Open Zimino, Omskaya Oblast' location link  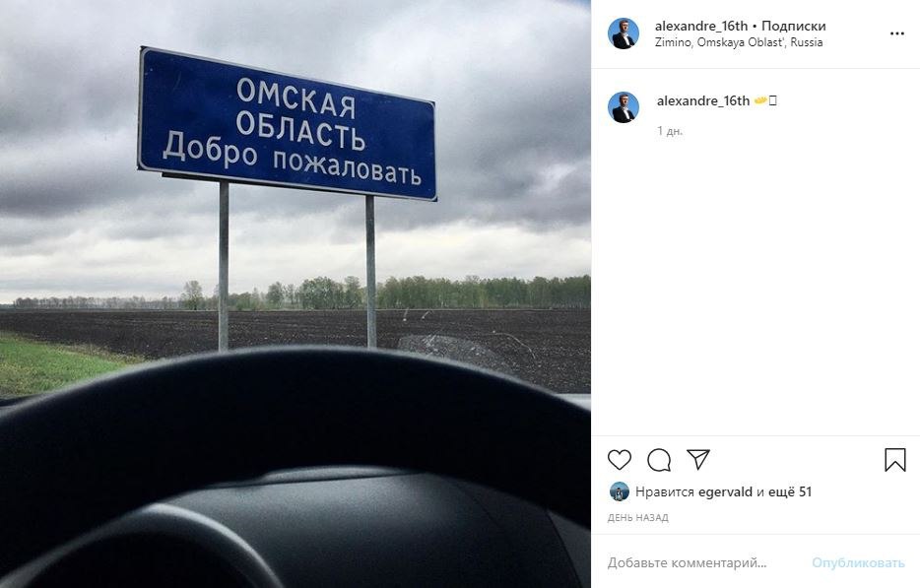[739, 42]
